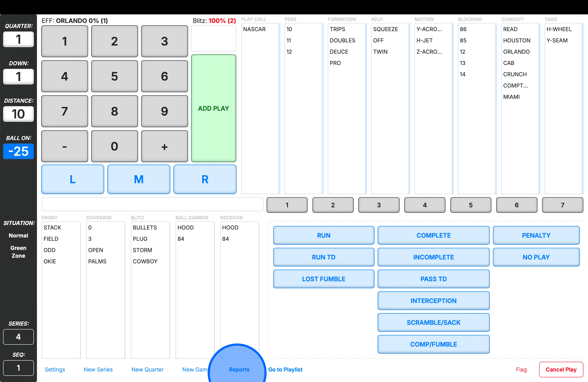Click Cancel Play button

[x=561, y=370]
